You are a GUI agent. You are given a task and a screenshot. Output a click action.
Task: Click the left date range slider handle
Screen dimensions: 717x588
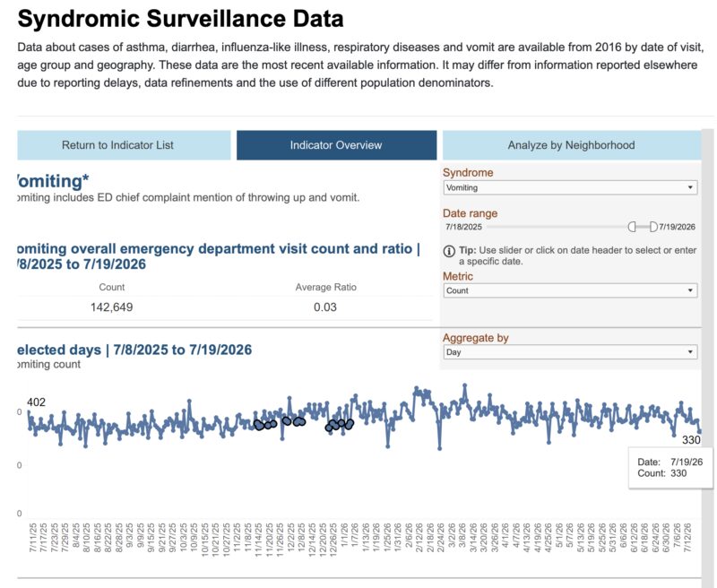632,227
